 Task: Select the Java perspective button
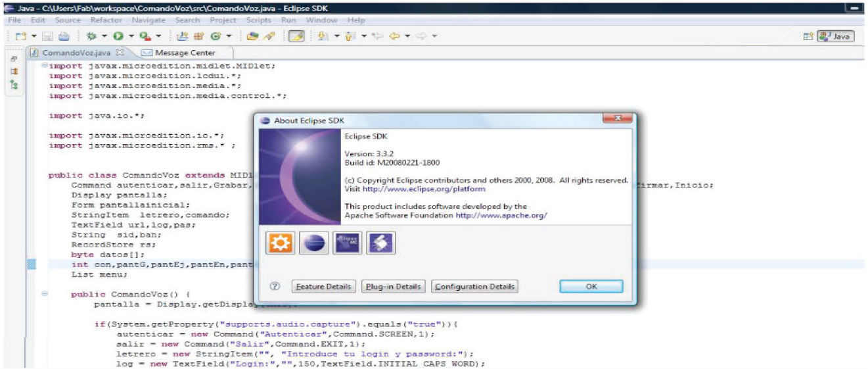pyautogui.click(x=834, y=37)
